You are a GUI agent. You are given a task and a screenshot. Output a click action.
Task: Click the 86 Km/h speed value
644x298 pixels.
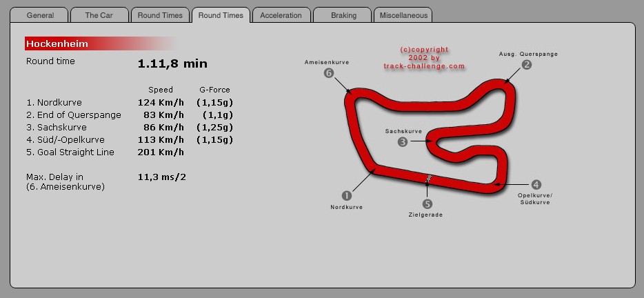[163, 127]
